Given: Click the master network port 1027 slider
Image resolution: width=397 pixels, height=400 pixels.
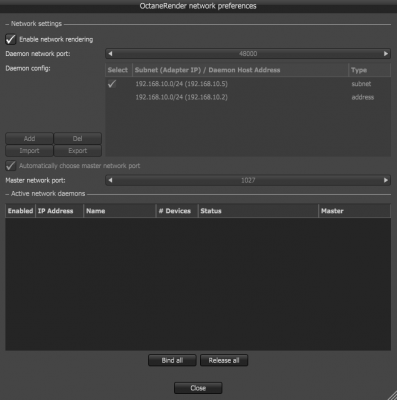Looking at the screenshot, I should click(248, 180).
